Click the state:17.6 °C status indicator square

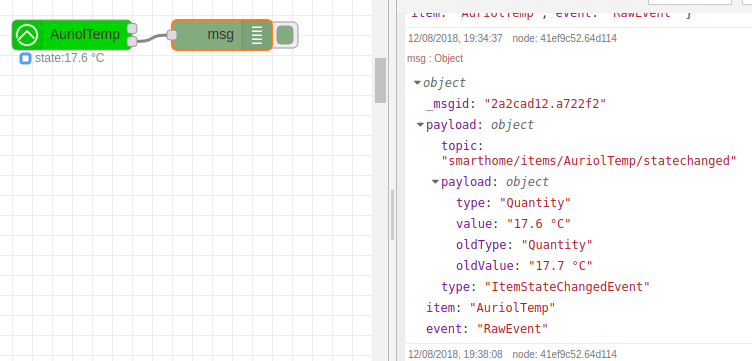pyautogui.click(x=25, y=59)
